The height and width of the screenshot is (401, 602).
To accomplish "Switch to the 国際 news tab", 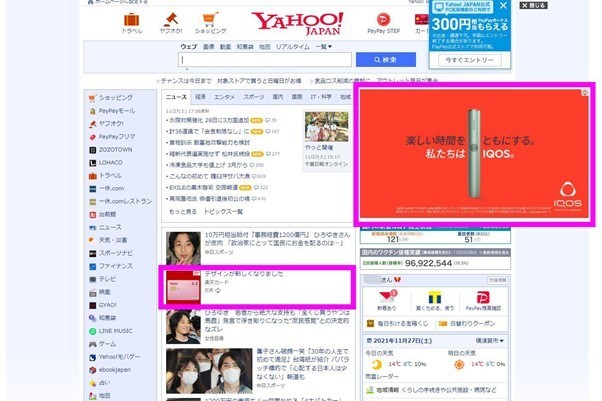I will pos(297,97).
